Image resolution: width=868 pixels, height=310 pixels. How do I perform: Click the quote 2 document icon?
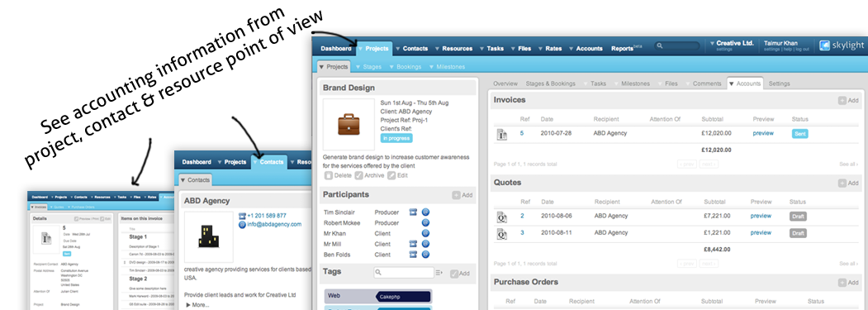point(502,217)
